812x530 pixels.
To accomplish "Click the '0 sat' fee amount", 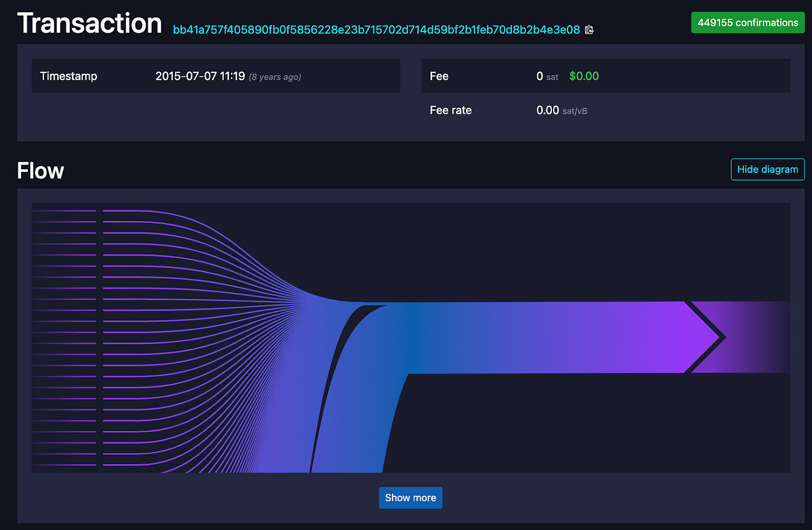I will pos(547,76).
